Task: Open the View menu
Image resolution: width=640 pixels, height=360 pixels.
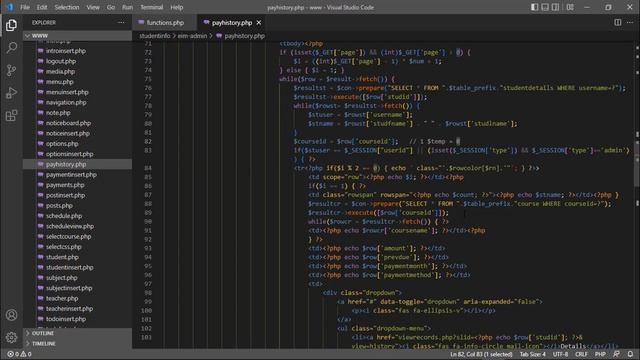Action: [x=93, y=7]
